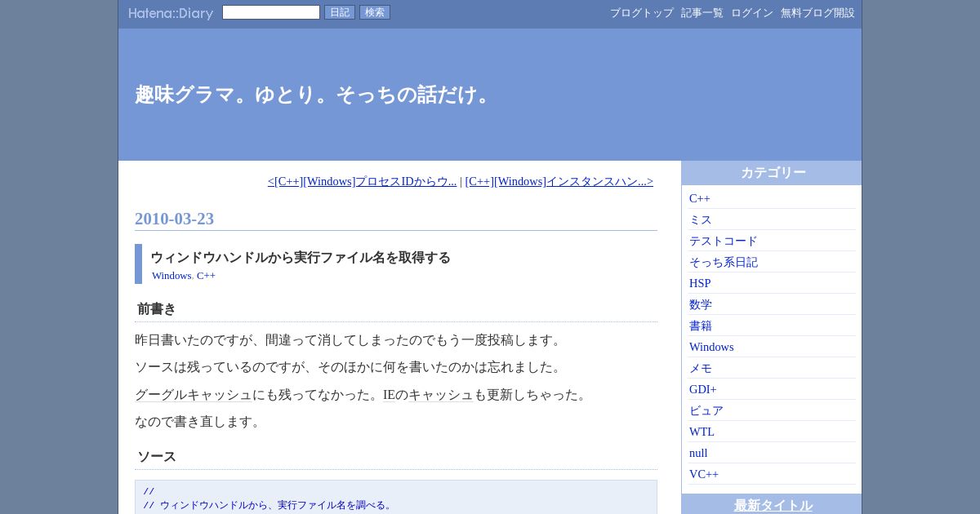Click ログイン in the header
The width and height of the screenshot is (980, 514).
[752, 13]
